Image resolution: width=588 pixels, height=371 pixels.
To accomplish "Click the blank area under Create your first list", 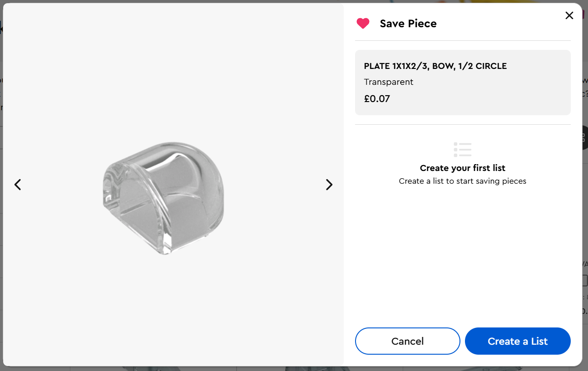I will [x=463, y=254].
